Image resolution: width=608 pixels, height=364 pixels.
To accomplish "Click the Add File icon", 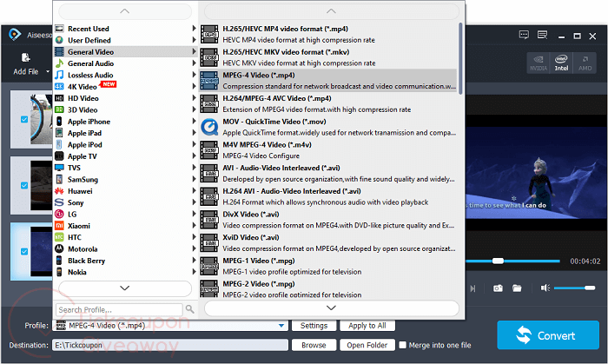I will (x=25, y=57).
